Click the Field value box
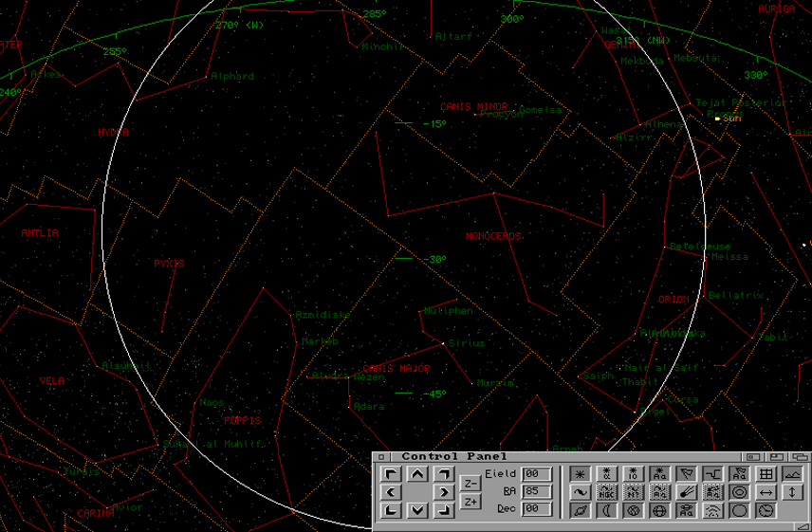 537,474
